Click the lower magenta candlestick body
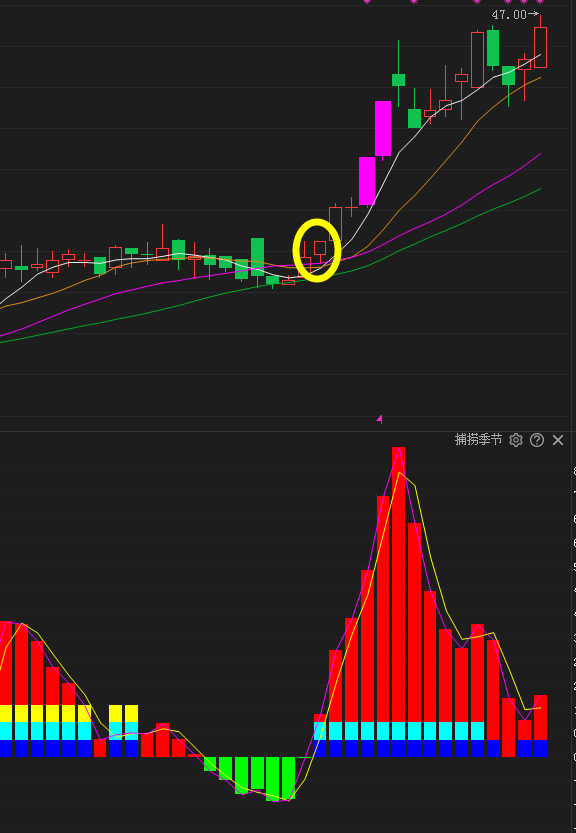Image resolution: width=576 pixels, height=833 pixels. 367,181
